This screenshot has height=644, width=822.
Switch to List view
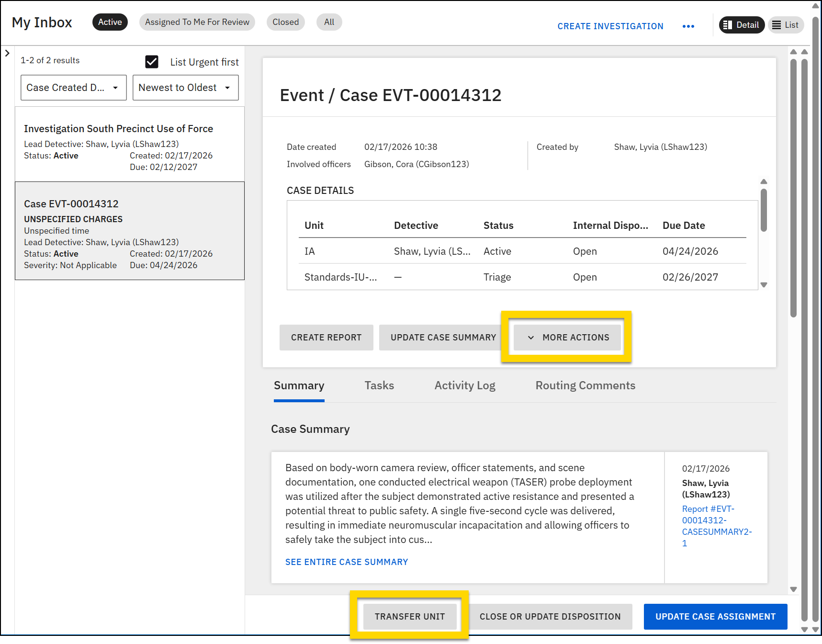(786, 25)
